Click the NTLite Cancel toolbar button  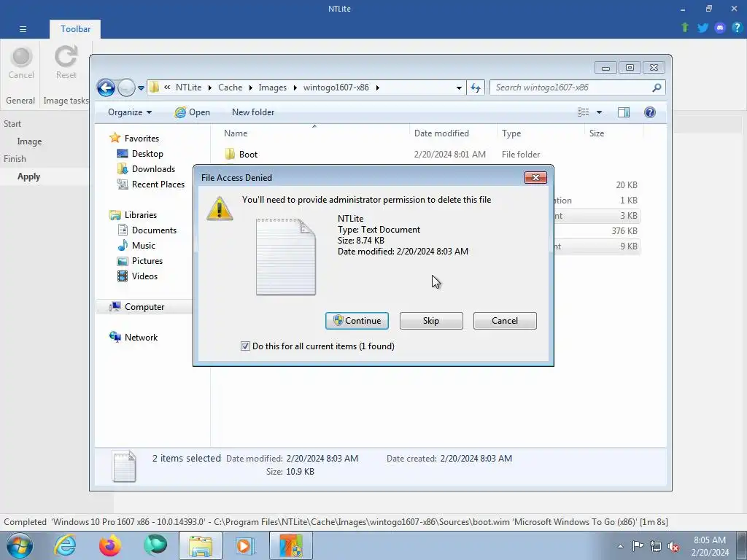[x=21, y=63]
